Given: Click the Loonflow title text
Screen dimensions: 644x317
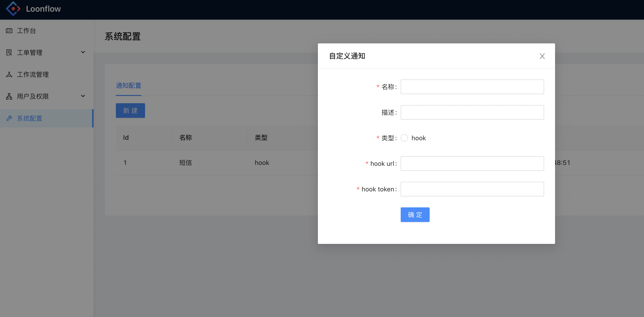Looking at the screenshot, I should tap(43, 9).
